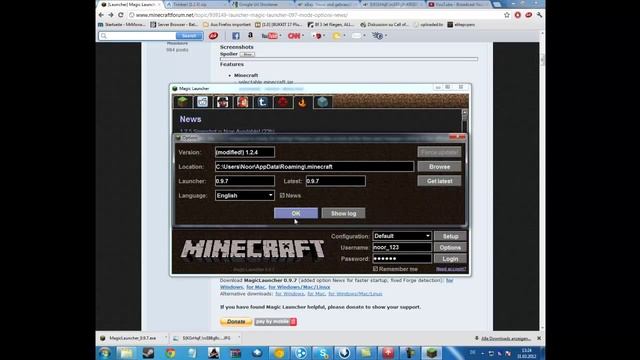
Task: Click the toolbar search input box
Action: point(137,36)
